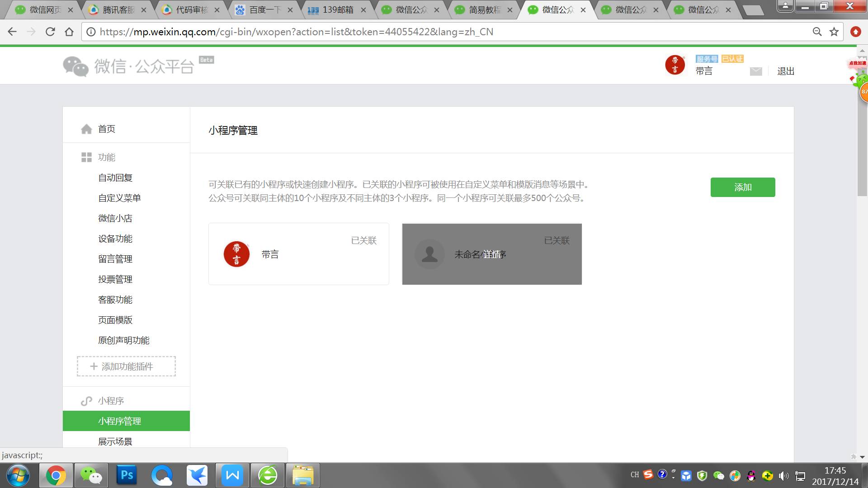Click the mail envelope icon in header
The height and width of the screenshot is (488, 868).
(756, 71)
